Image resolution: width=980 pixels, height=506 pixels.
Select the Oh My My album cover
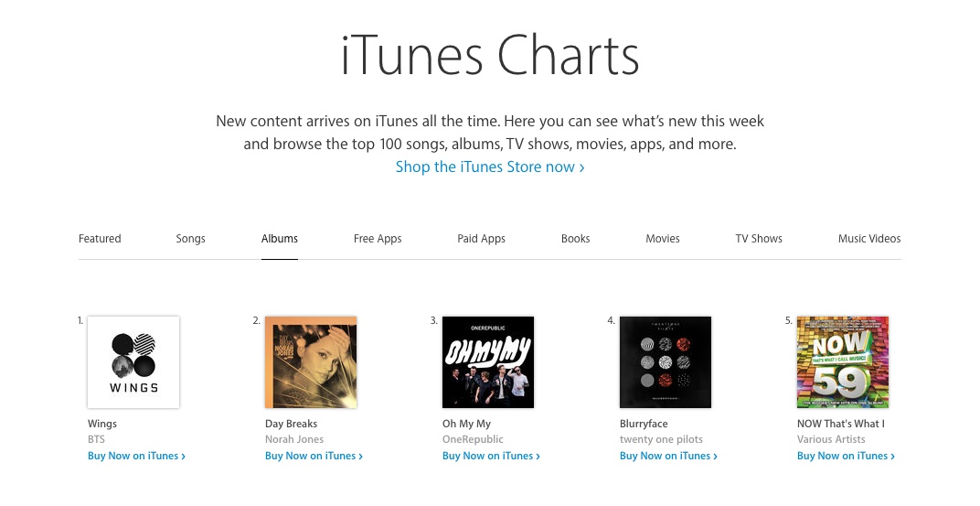488,362
